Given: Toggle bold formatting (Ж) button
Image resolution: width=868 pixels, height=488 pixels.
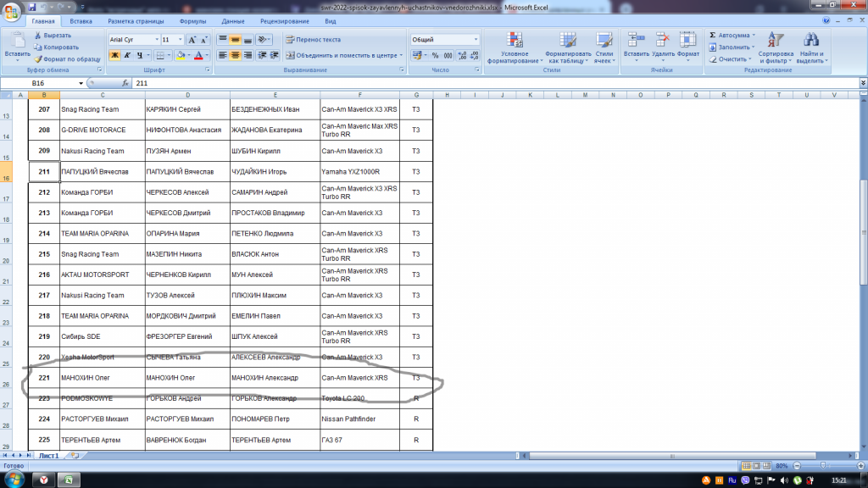Looking at the screenshot, I should [x=114, y=55].
